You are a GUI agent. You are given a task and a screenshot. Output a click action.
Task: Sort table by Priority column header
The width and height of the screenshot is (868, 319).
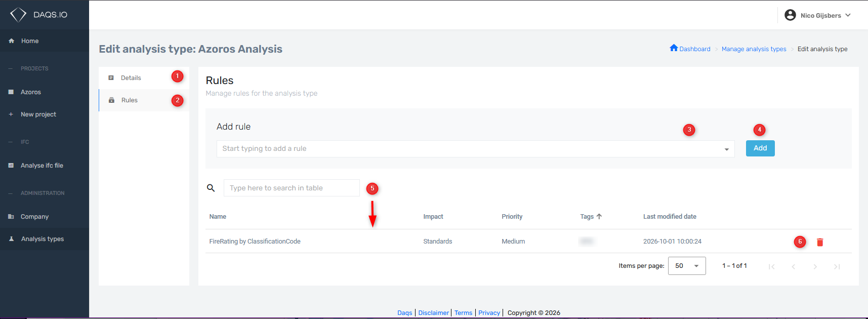click(x=512, y=217)
